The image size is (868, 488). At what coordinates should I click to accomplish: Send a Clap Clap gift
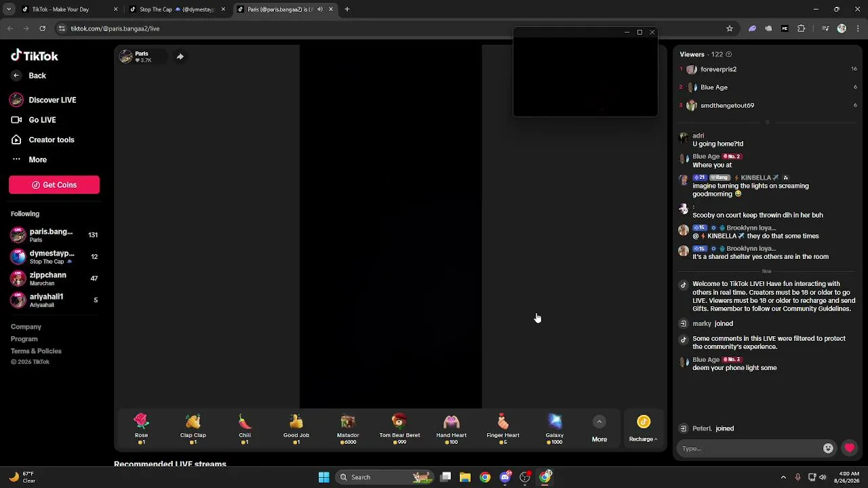pos(193,429)
